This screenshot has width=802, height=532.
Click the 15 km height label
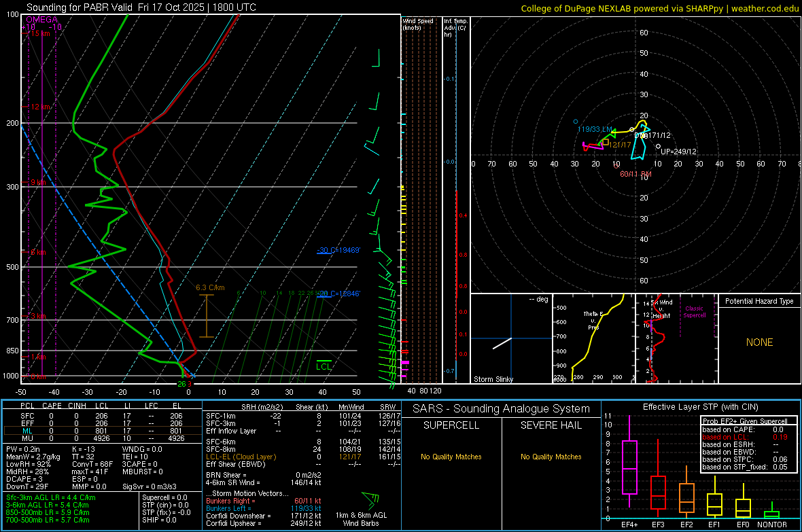(40, 33)
